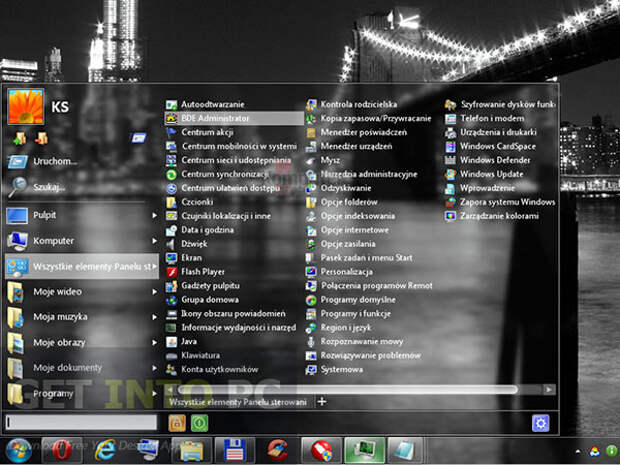Click scrollbar right arrow in item list
620x465 pixels.
click(x=549, y=390)
